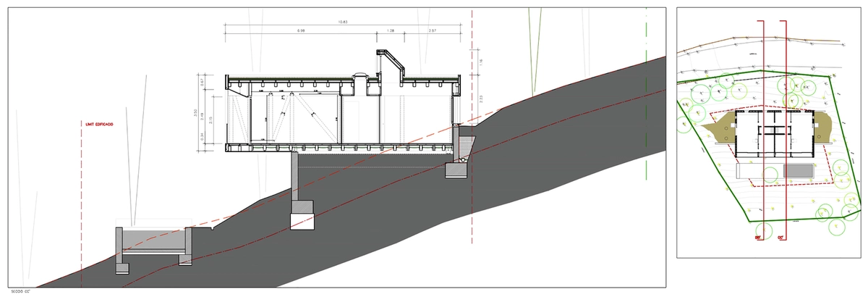Select the 6.98 dimension text
The image size is (868, 297).
[300, 31]
